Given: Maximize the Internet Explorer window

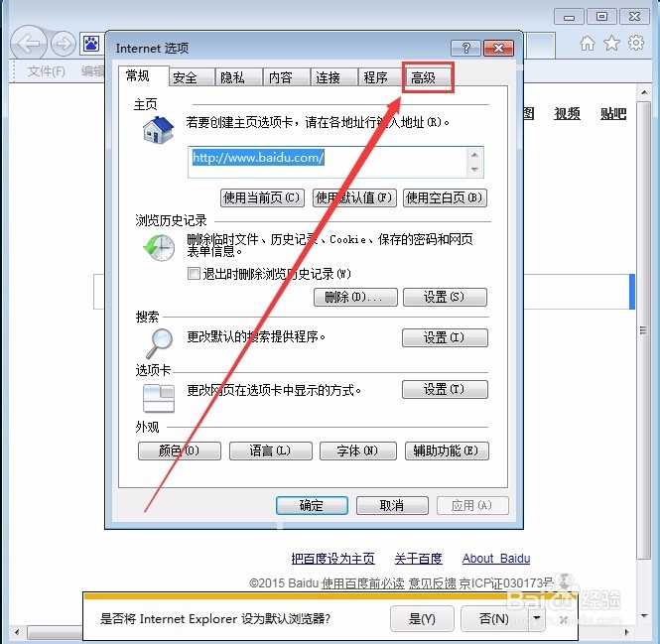Looking at the screenshot, I should click(601, 17).
